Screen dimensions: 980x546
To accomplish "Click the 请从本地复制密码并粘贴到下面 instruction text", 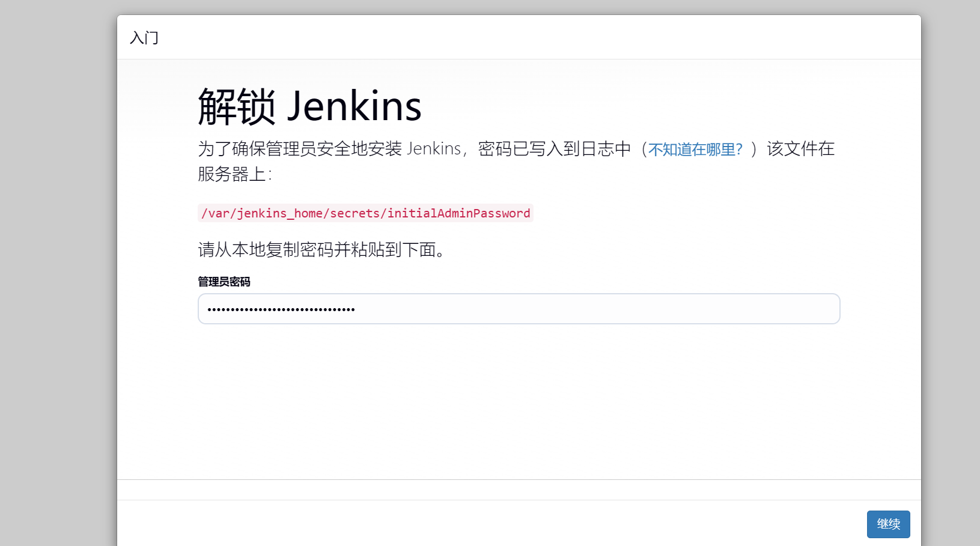I will click(x=322, y=249).
